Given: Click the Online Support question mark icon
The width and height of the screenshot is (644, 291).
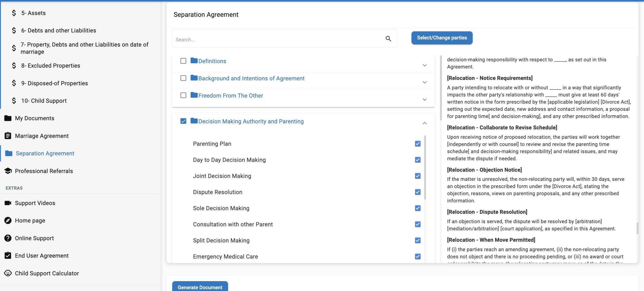Looking at the screenshot, I should click(x=8, y=238).
